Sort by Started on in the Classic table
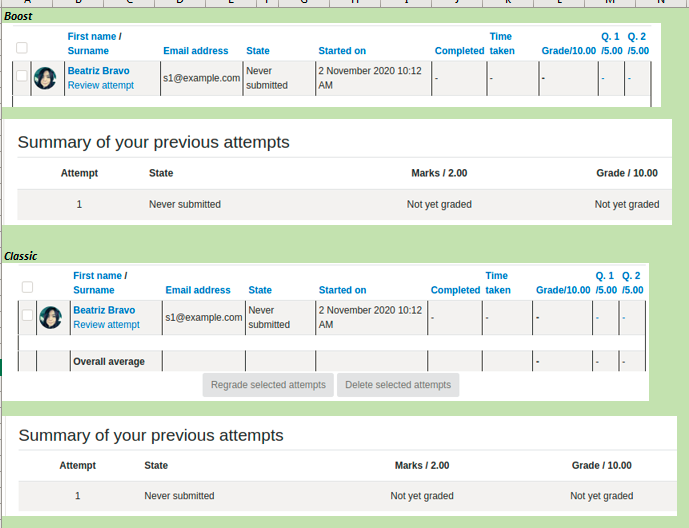Viewport: 689px width, 528px height. 342,290
